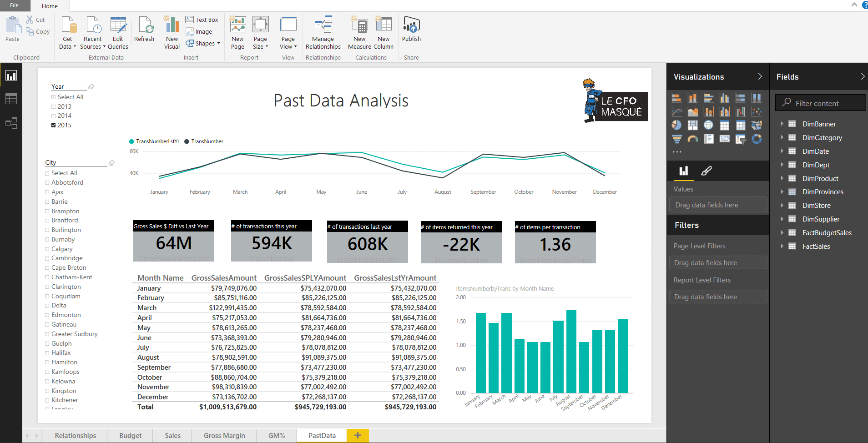Clear the Year slicer with eraser icon
Viewport: 868px width, 443px height.
click(x=91, y=86)
